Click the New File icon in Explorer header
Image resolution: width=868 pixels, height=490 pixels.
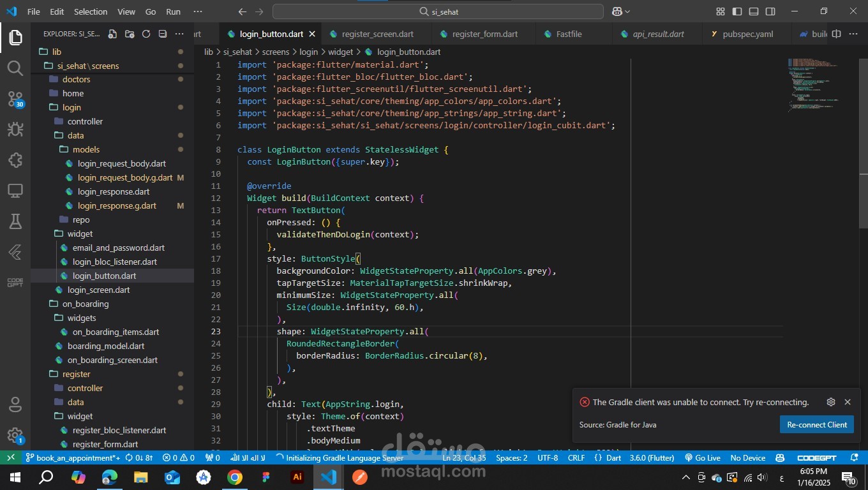pos(112,34)
